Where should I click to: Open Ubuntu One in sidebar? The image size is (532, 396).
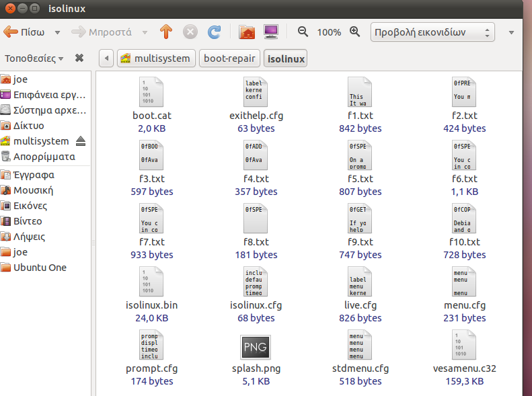tap(40, 268)
